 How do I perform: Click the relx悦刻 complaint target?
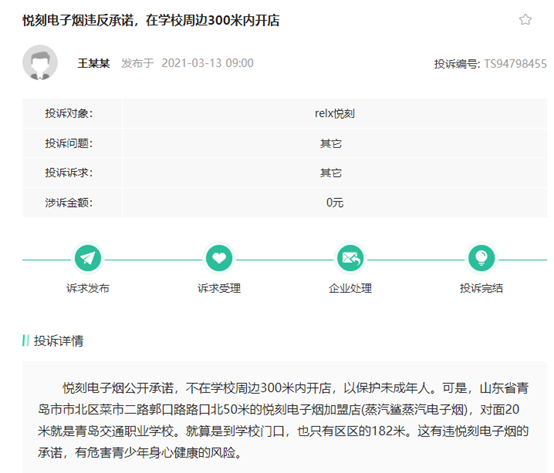[x=335, y=114]
